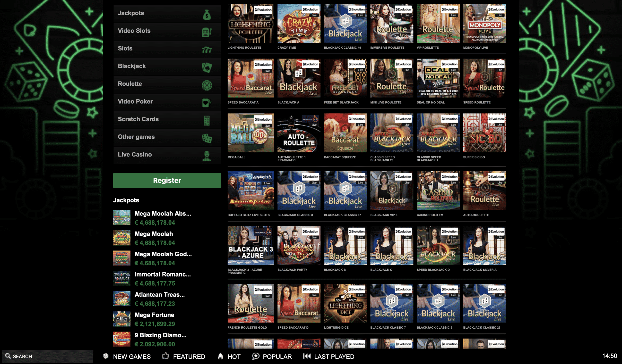Click the Last Played rewind icon

307,356
